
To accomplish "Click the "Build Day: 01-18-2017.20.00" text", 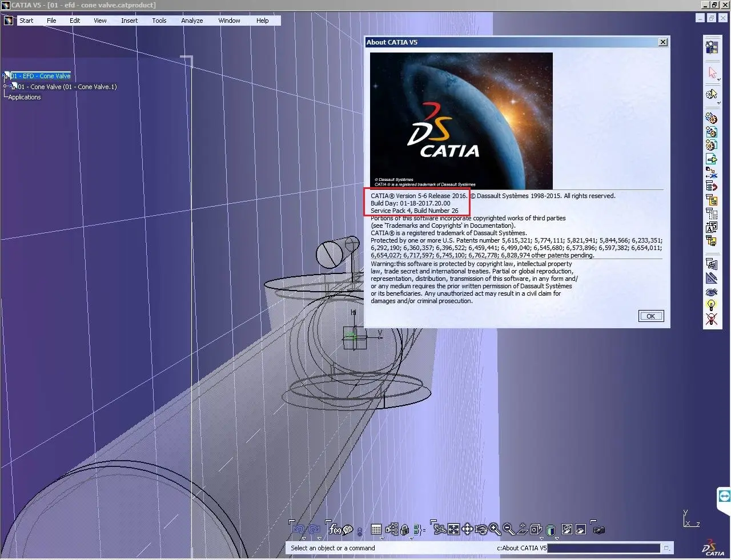I will 410,203.
